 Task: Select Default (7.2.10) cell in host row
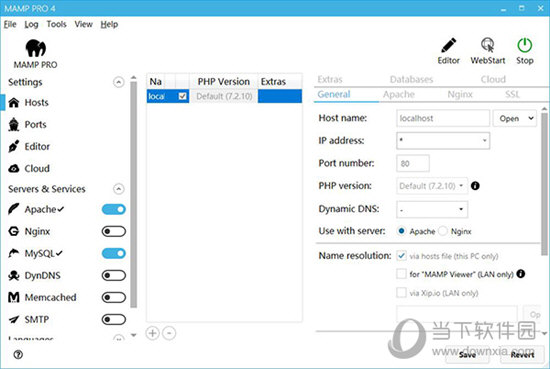(224, 96)
